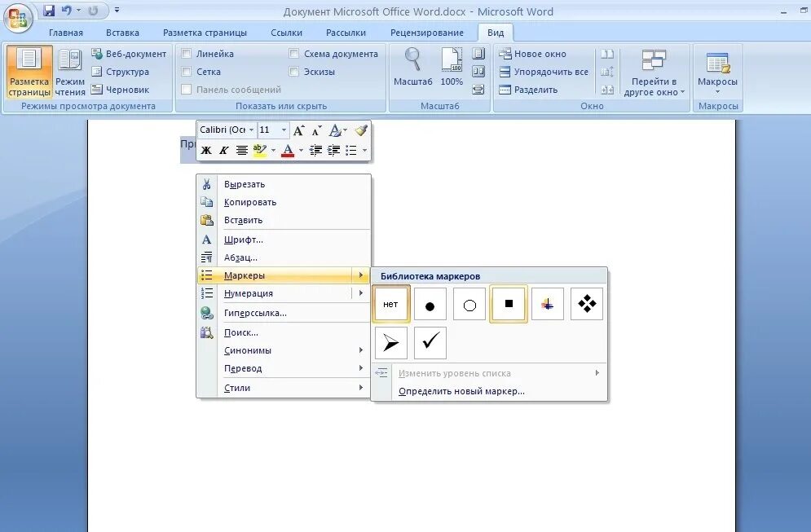
Task: Enable the Линейка checkbox
Action: point(187,54)
